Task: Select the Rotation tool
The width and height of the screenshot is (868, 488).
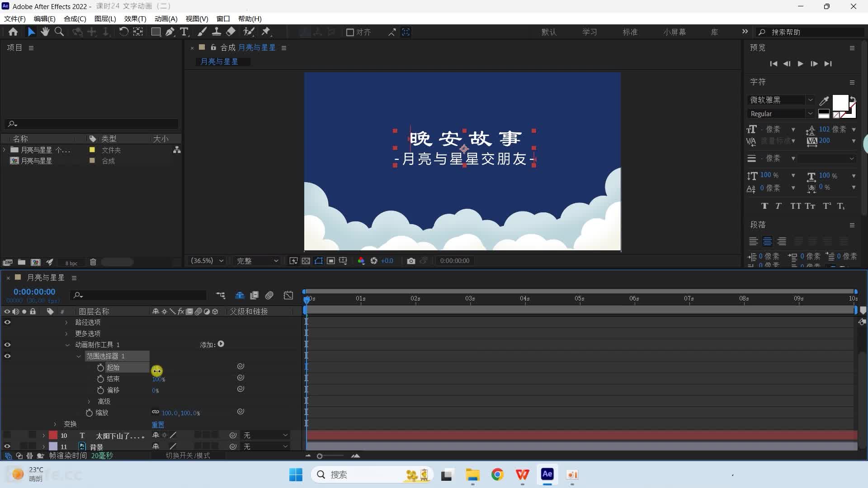Action: [123, 32]
